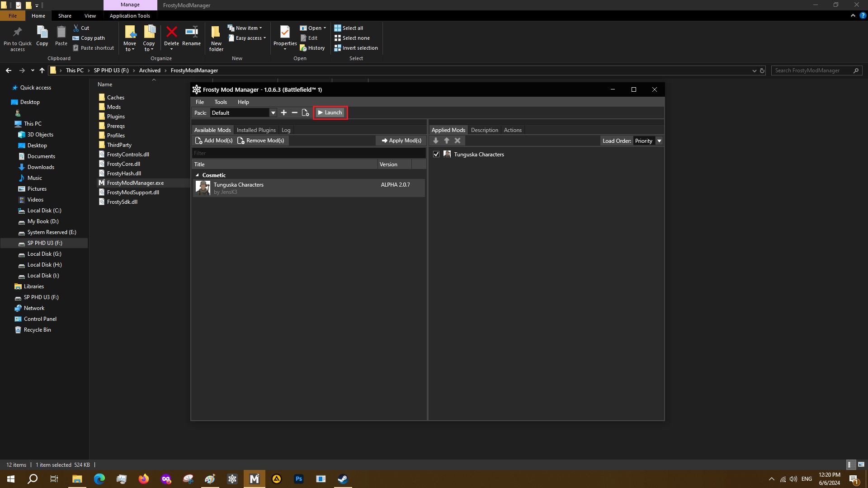Remove pack with minus icon
Screen dimensions: 868x488
[295, 113]
